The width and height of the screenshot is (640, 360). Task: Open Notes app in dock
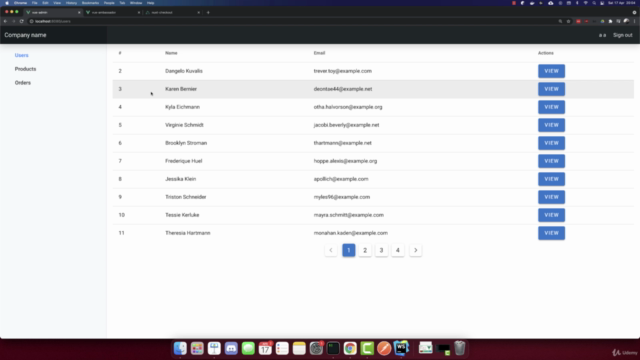point(299,348)
